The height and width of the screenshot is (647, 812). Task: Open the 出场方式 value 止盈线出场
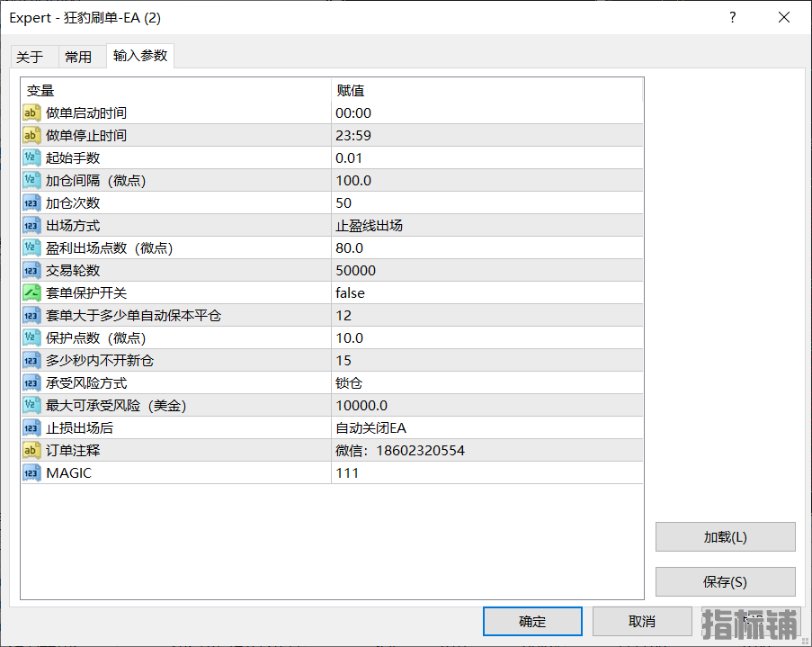[x=486, y=226]
